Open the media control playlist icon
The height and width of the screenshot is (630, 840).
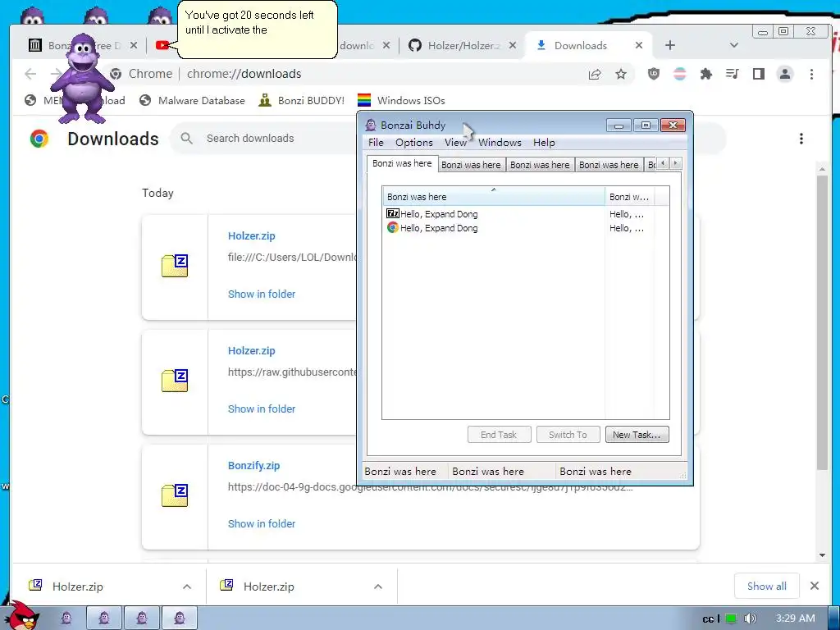732,74
